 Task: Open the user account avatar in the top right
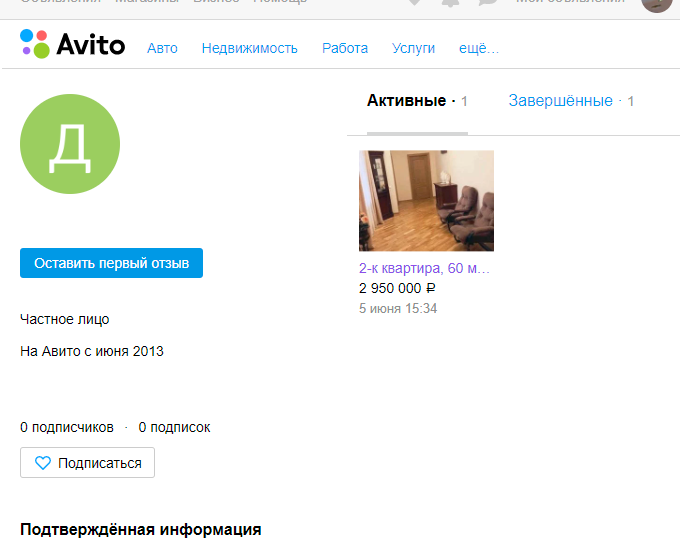point(656,3)
